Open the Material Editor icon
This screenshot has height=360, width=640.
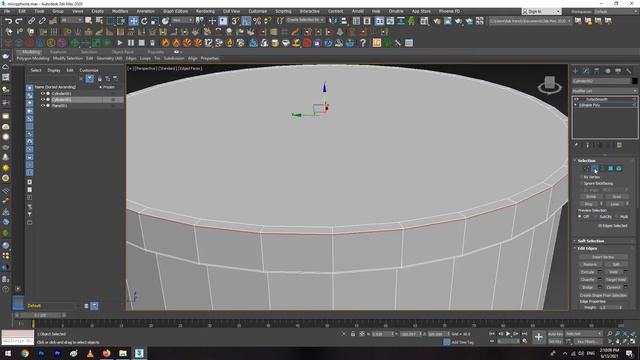424,20
